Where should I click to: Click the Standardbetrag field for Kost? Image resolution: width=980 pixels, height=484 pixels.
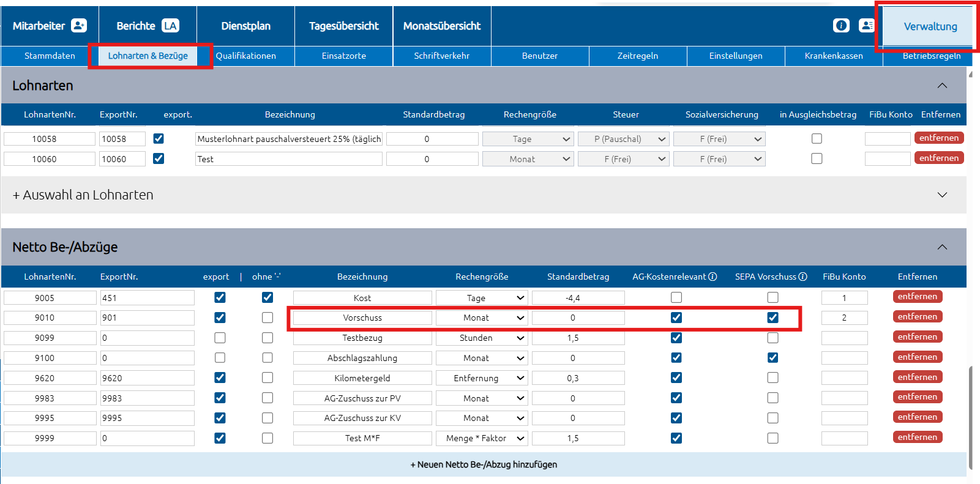578,298
